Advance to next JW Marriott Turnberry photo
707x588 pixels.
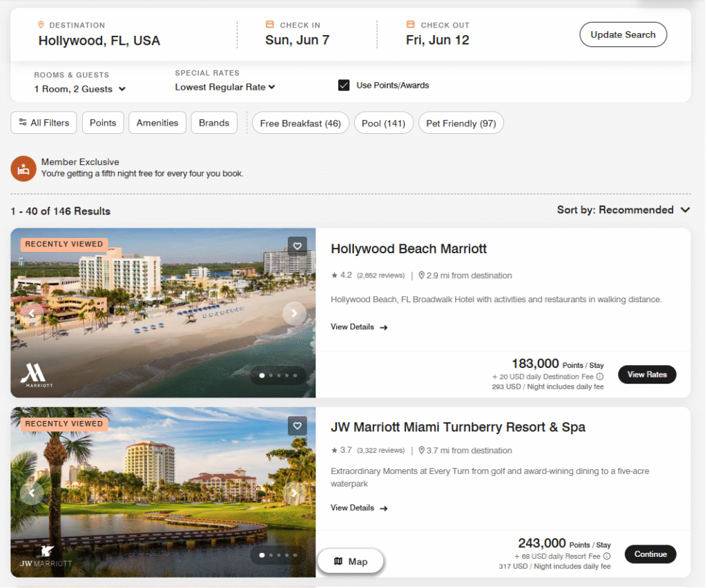pos(294,493)
